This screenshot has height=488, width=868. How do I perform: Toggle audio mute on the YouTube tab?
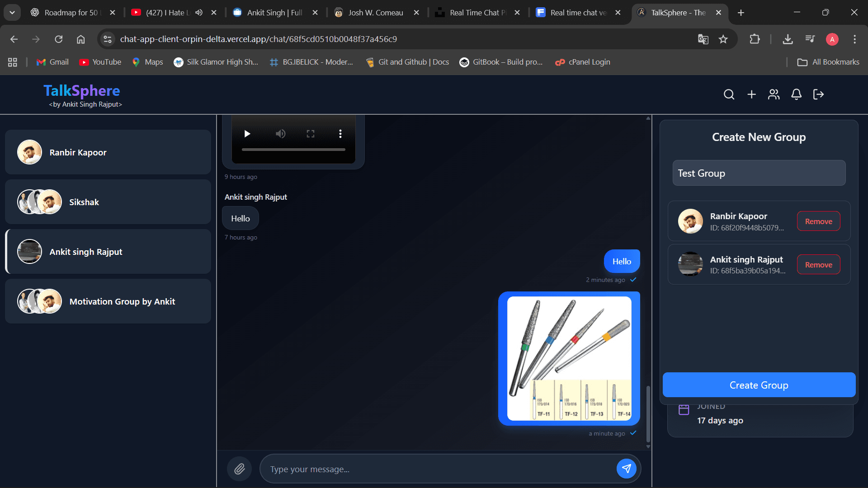point(199,13)
